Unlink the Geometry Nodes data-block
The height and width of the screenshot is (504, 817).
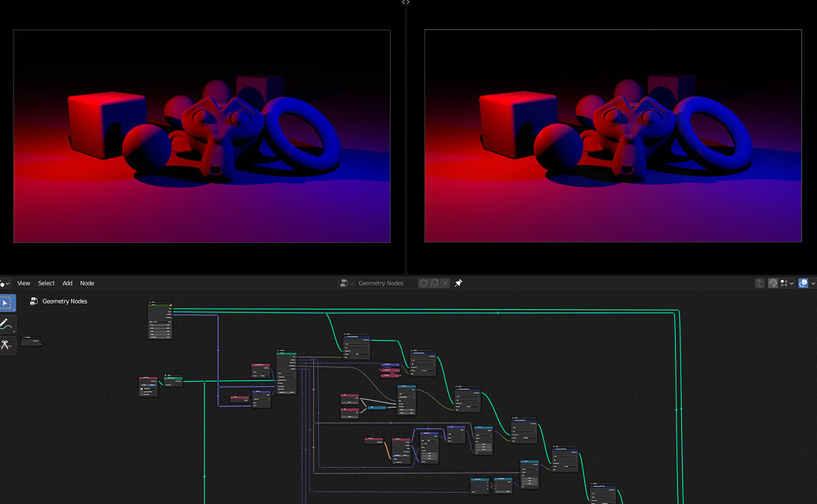tap(445, 283)
